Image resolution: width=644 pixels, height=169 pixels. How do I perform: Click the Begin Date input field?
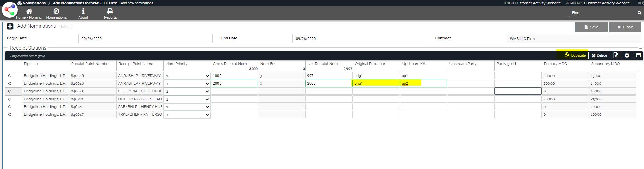point(145,39)
